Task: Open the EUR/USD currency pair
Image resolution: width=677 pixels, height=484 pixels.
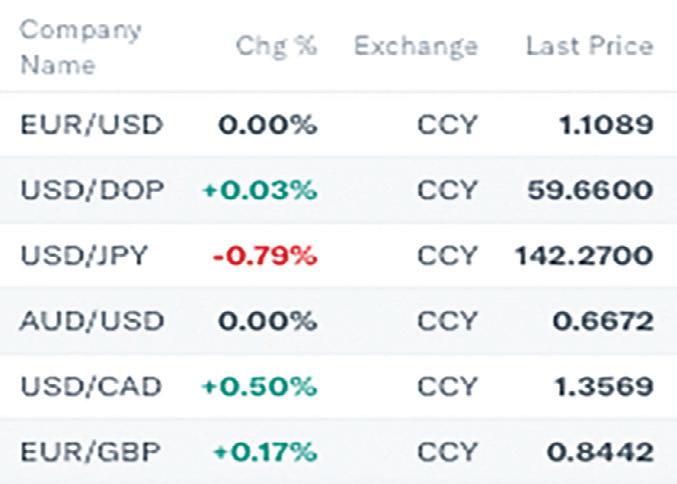Action: pos(92,125)
